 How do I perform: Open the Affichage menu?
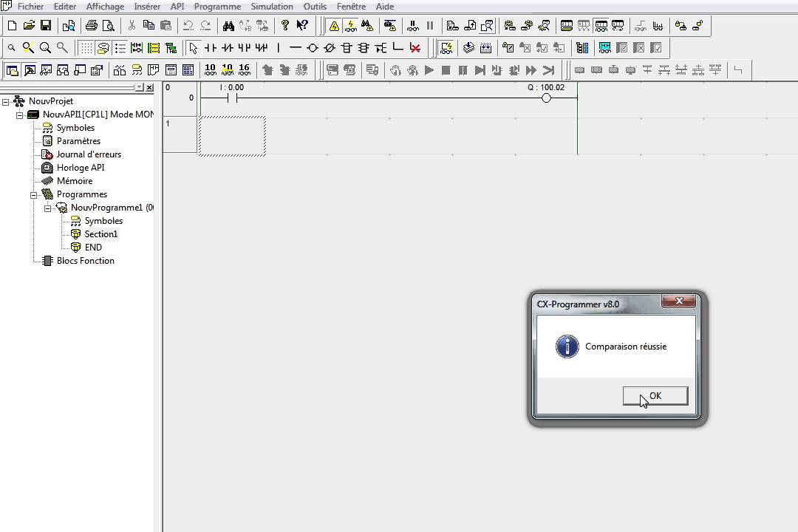point(105,7)
